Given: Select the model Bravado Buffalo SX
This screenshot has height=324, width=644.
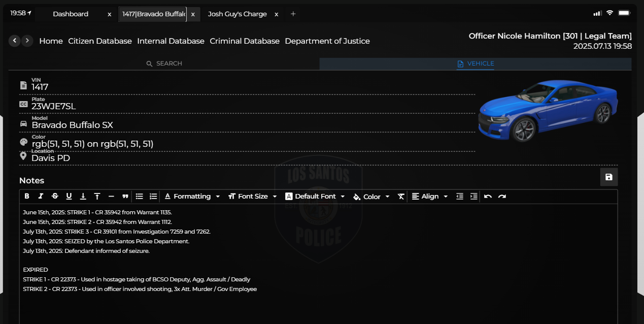Looking at the screenshot, I should click(x=72, y=125).
